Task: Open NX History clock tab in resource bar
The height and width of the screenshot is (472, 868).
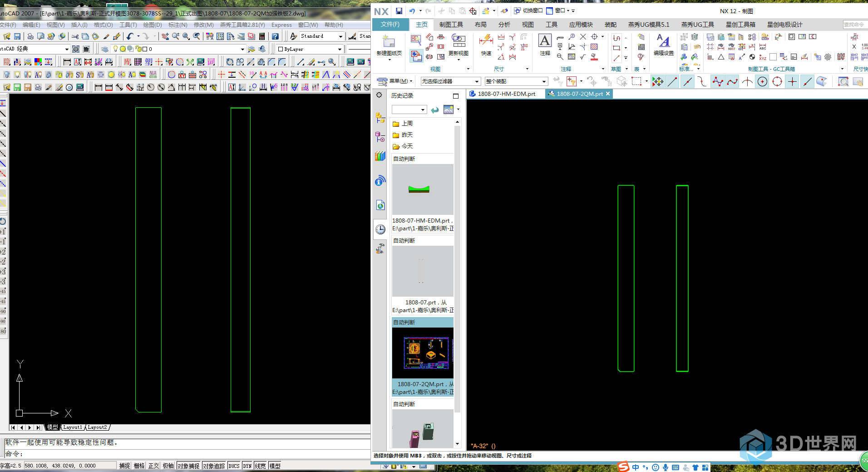Action: pos(380,229)
